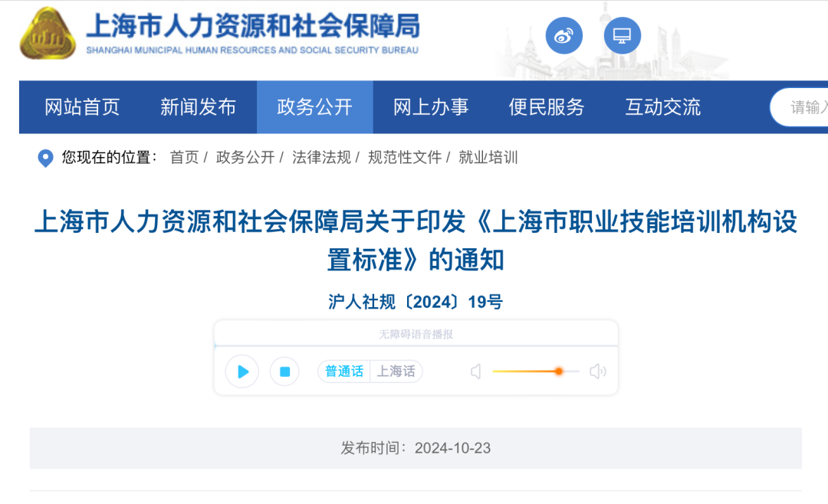828x504 pixels.
Task: Stop the audio broadcast
Action: [284, 371]
